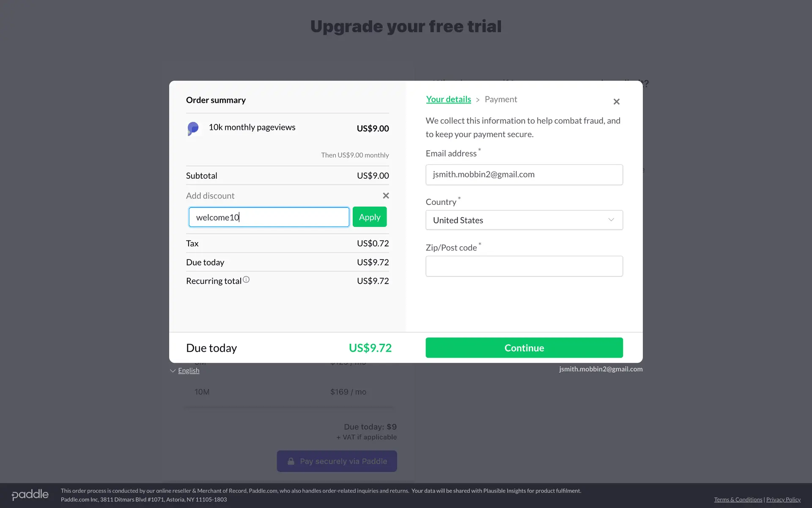
Task: Go to Your details step
Action: [448, 99]
